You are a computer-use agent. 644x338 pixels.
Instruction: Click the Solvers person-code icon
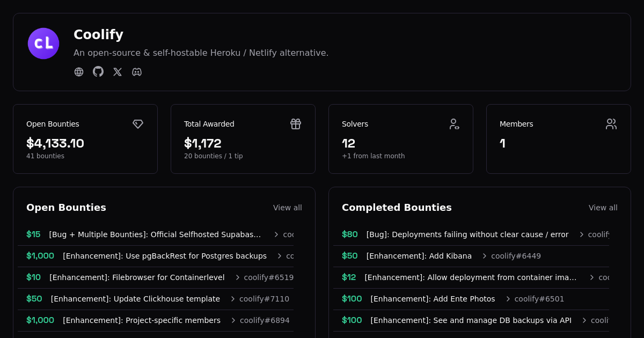454,124
